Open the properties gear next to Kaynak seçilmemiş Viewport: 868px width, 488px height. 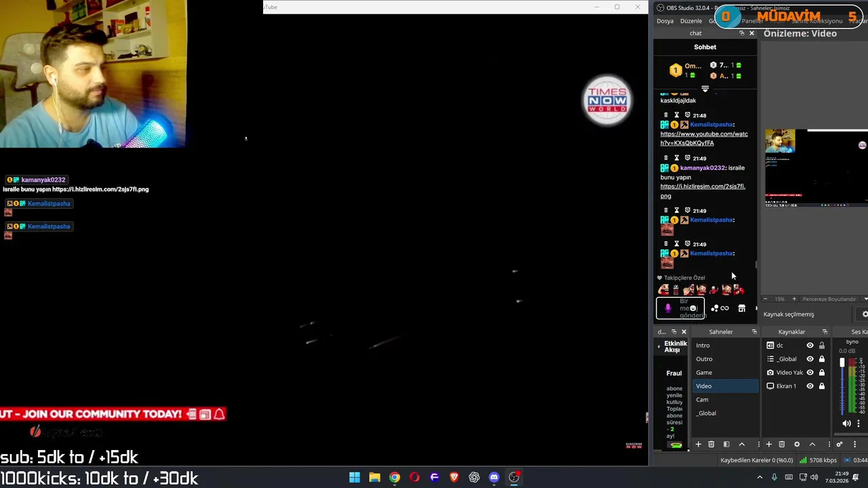point(865,314)
